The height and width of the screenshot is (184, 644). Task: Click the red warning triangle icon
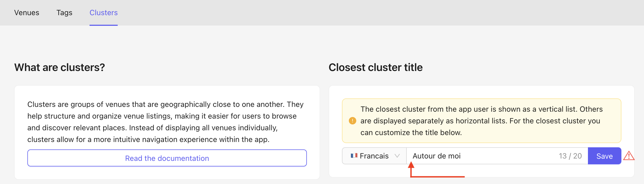tap(629, 156)
